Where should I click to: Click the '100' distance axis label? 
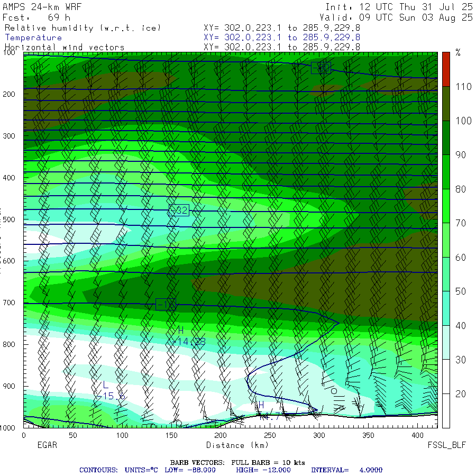[x=122, y=435]
